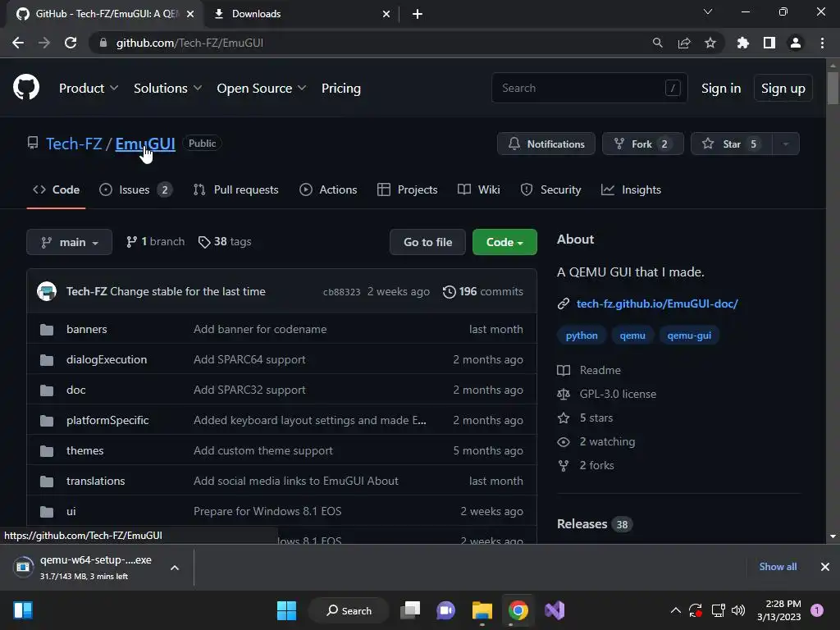Open the Teams chat taskbar icon
Image resolution: width=840 pixels, height=630 pixels.
point(445,610)
